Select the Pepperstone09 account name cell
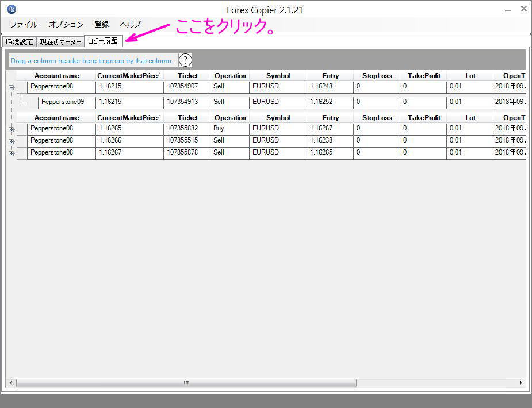 [x=63, y=102]
